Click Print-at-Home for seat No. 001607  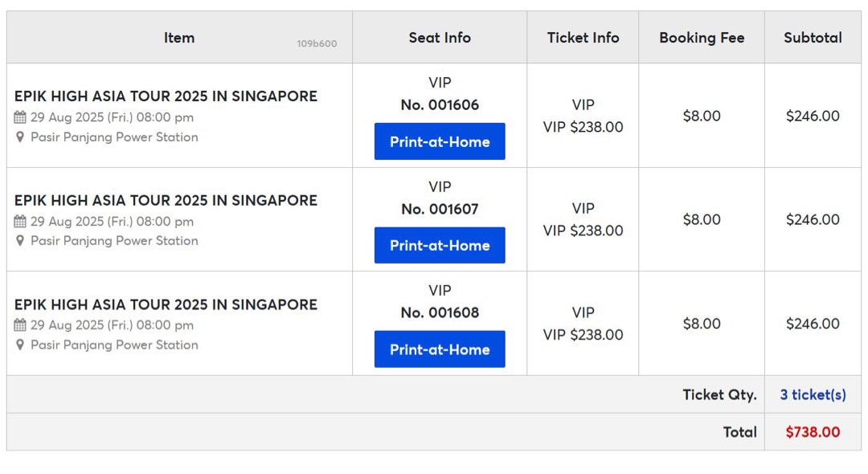click(x=439, y=246)
